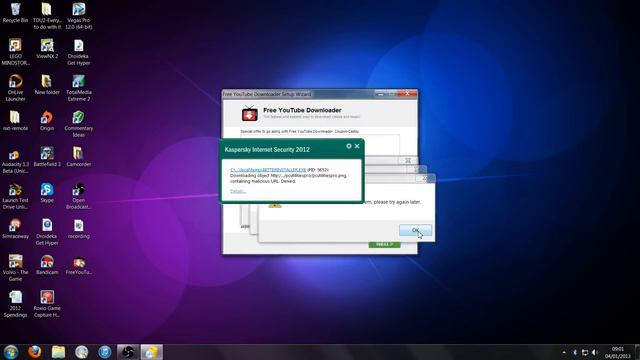Launch Vegas Pro 12.0 shortcut

coord(79,16)
